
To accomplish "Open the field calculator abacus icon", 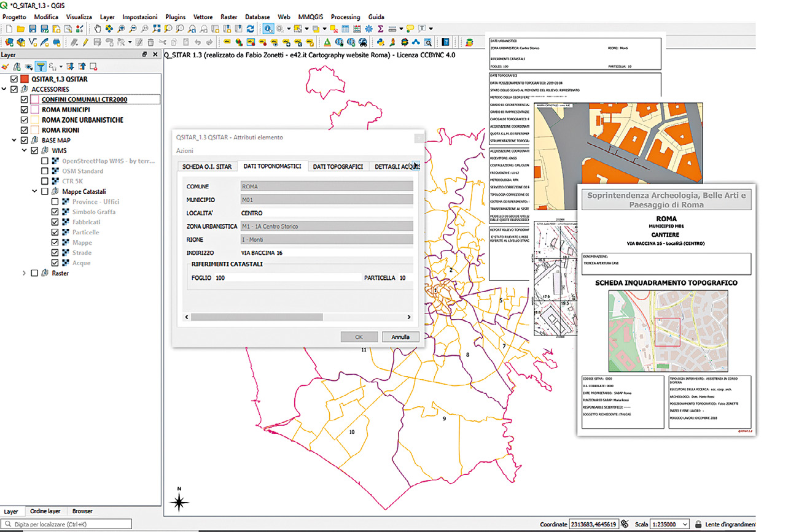I will tap(357, 29).
